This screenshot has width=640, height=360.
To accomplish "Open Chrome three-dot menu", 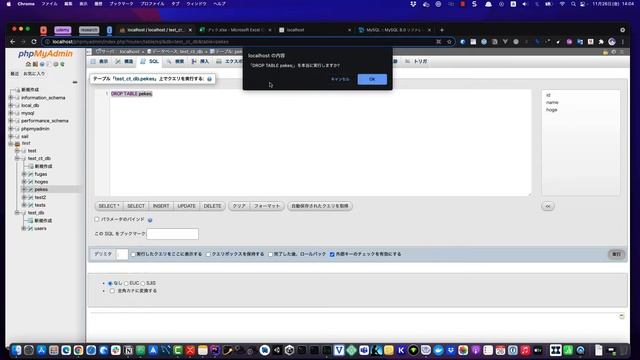I will pos(623,42).
